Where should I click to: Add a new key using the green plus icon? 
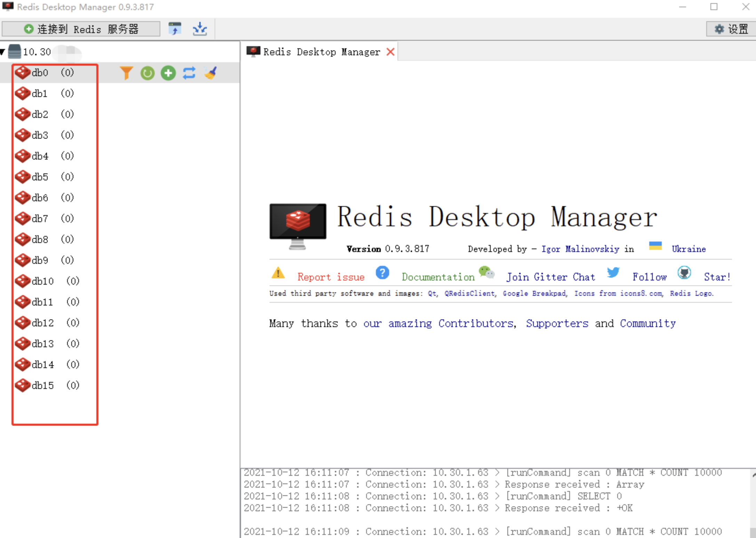[x=168, y=73]
